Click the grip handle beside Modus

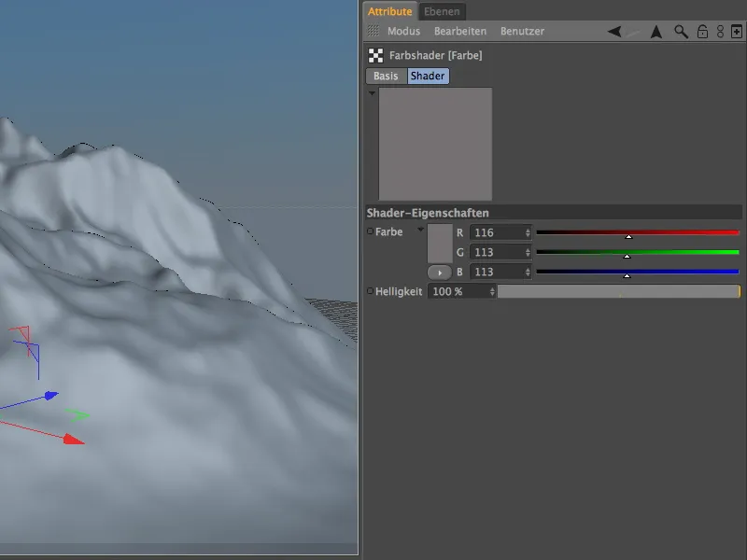point(373,31)
